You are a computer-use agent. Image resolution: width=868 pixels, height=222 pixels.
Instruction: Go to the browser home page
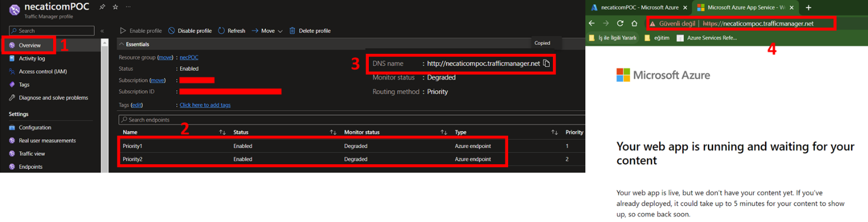(634, 23)
